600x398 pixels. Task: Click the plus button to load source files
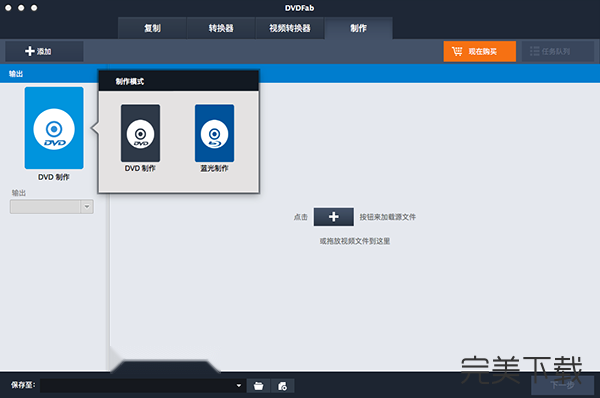click(334, 217)
